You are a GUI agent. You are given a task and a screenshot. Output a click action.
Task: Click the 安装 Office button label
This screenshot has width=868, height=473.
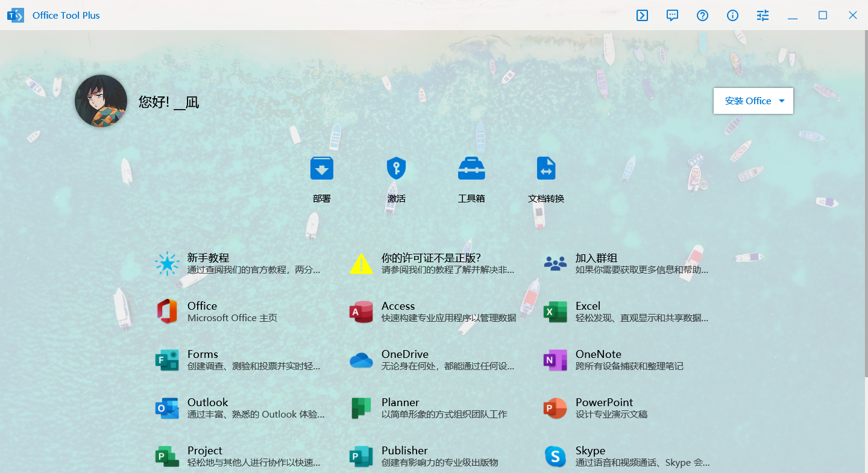click(x=748, y=101)
